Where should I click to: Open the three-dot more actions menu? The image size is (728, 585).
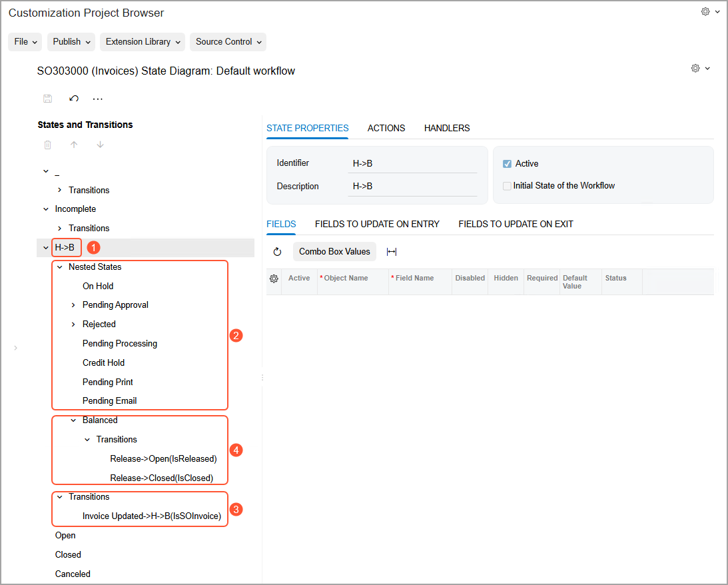click(98, 99)
